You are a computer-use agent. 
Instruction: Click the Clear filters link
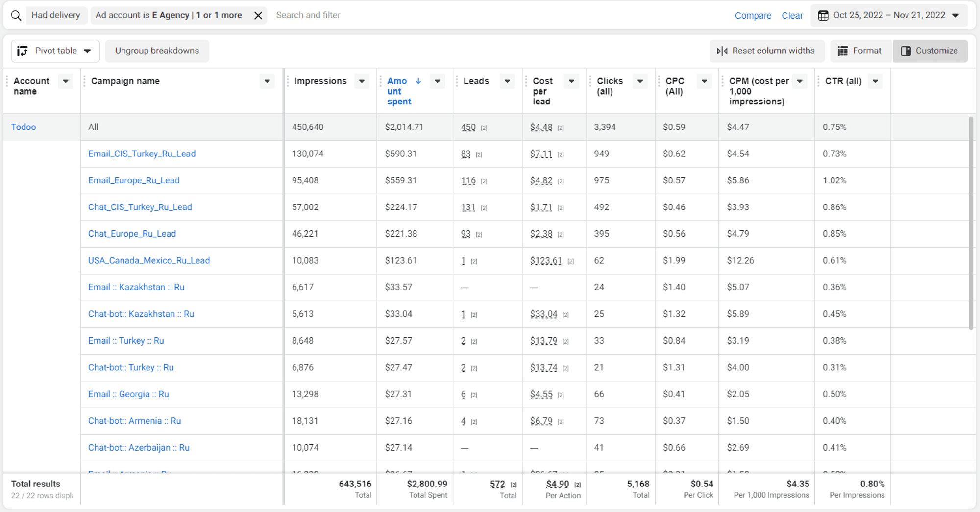tap(792, 15)
